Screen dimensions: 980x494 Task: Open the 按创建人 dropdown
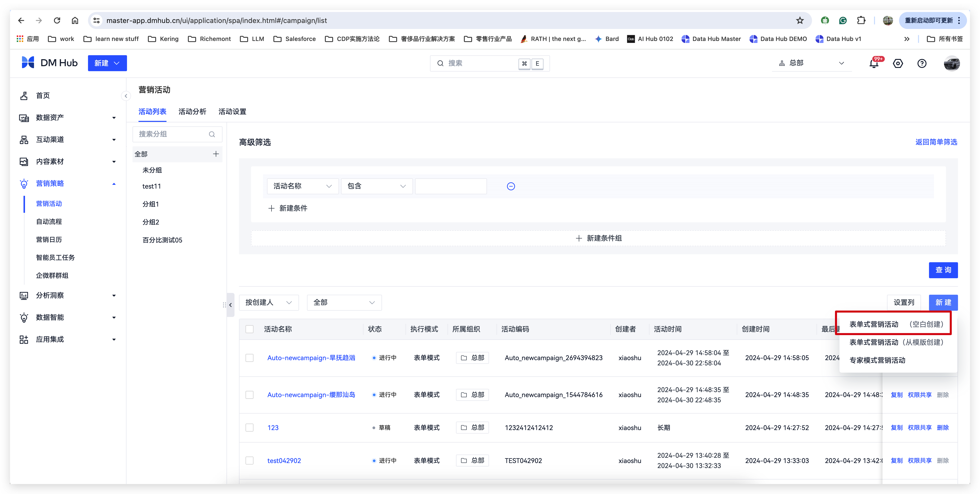point(268,303)
